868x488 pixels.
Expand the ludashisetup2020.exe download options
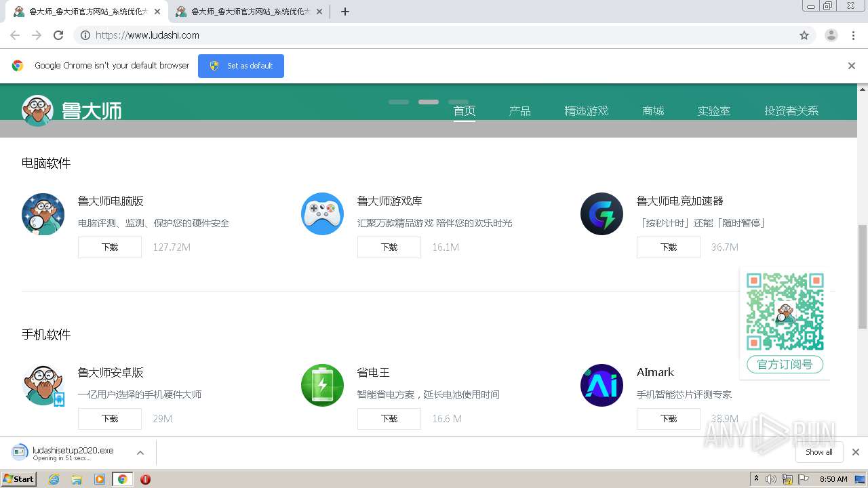tap(140, 453)
